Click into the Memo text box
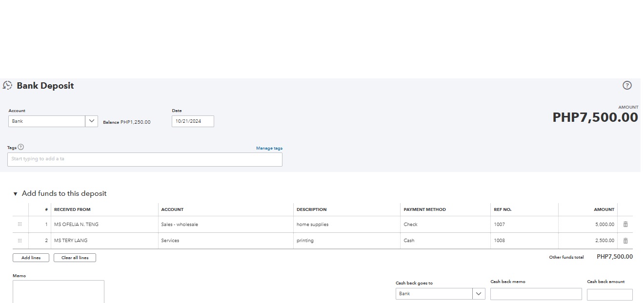This screenshot has width=644, height=303. tap(59, 291)
